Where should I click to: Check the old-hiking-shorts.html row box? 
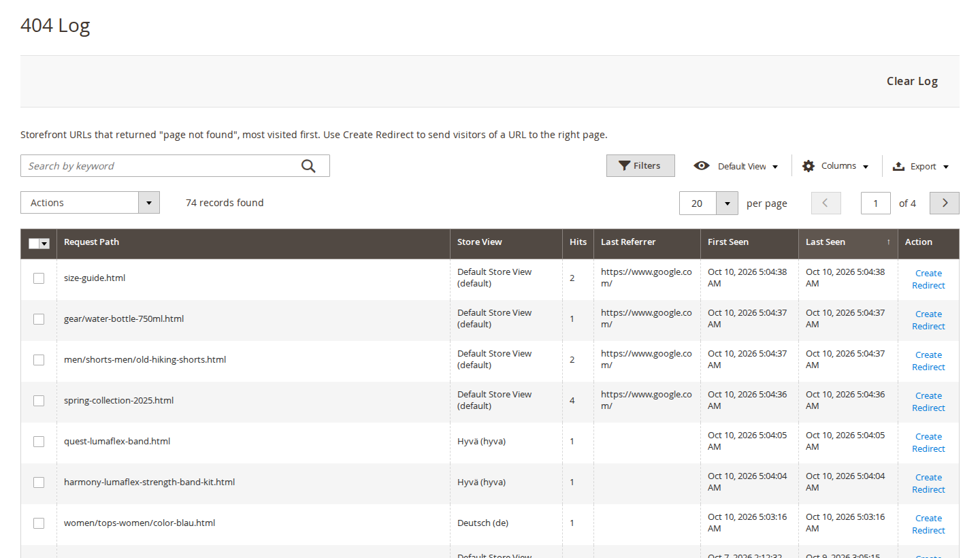[x=39, y=359]
